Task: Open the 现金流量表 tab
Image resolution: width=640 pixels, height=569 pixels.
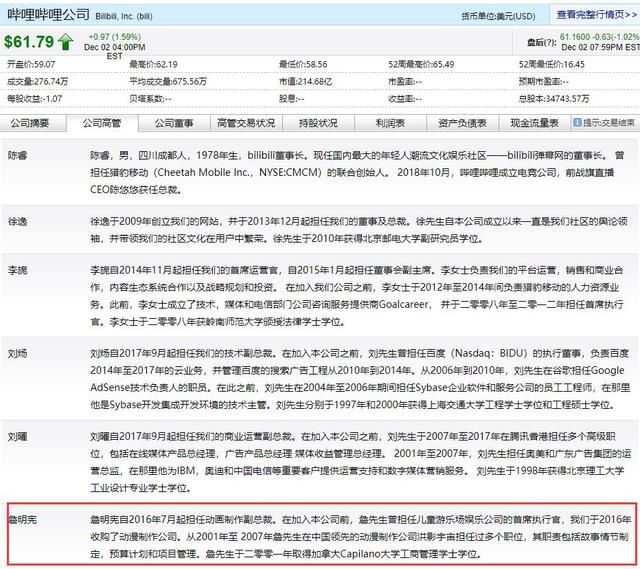Action: (x=535, y=123)
